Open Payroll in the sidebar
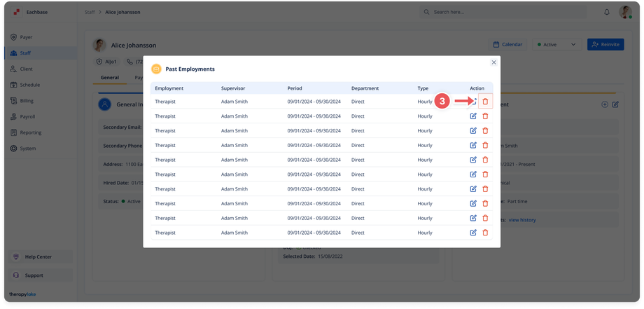644x309 pixels. [27, 116]
